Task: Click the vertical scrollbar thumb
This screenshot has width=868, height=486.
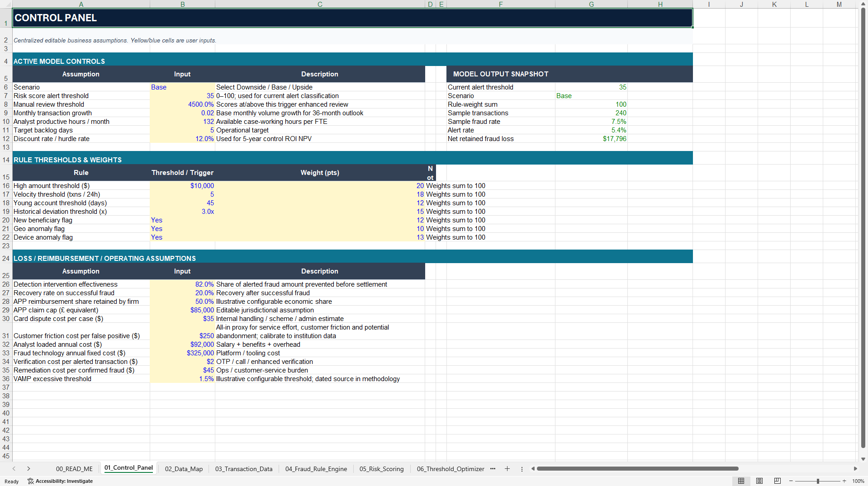Action: [x=863, y=227]
